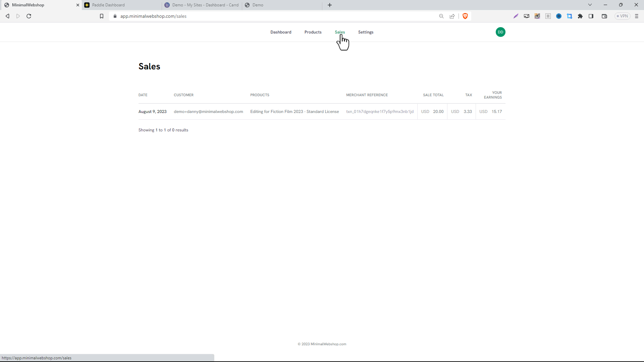Open the reader list extension icon
Image resolution: width=644 pixels, height=362 pixels.
[548, 16]
